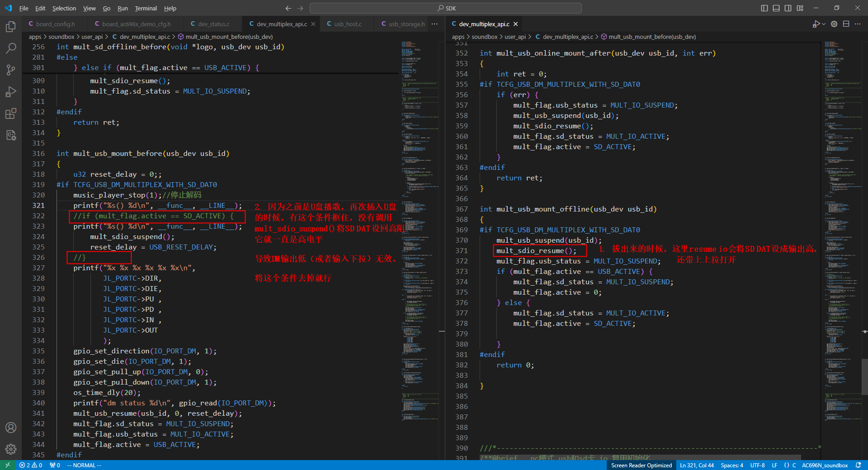Toggle the bottom panel visibility
This screenshot has width=868, height=470.
(776, 8)
